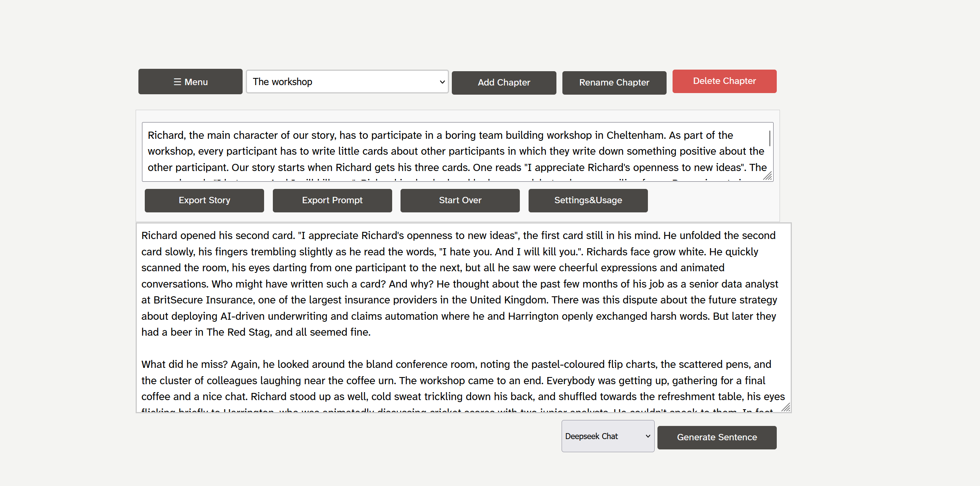Viewport: 980px width, 486px height.
Task: Open the chapter selector showing The workshop
Action: [x=347, y=82]
